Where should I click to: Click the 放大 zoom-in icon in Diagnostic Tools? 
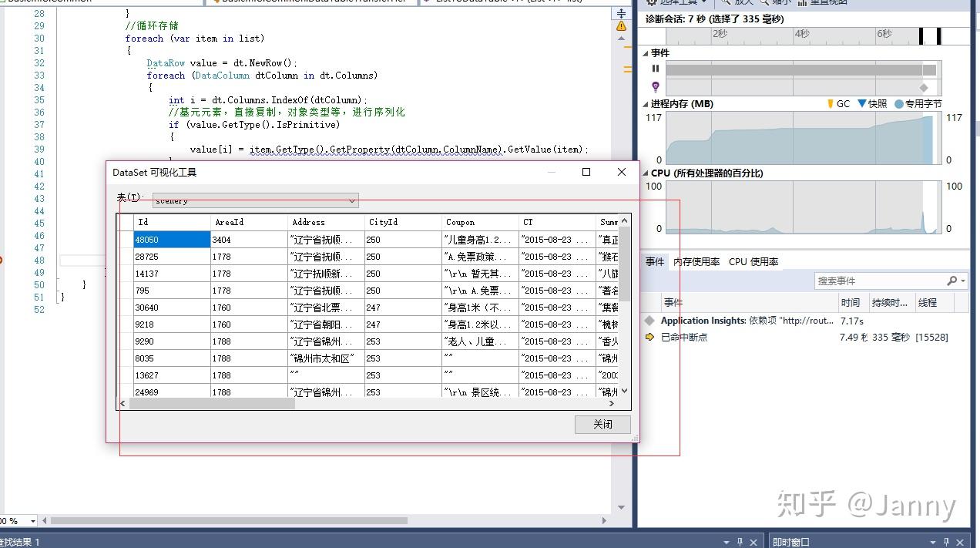click(725, 2)
